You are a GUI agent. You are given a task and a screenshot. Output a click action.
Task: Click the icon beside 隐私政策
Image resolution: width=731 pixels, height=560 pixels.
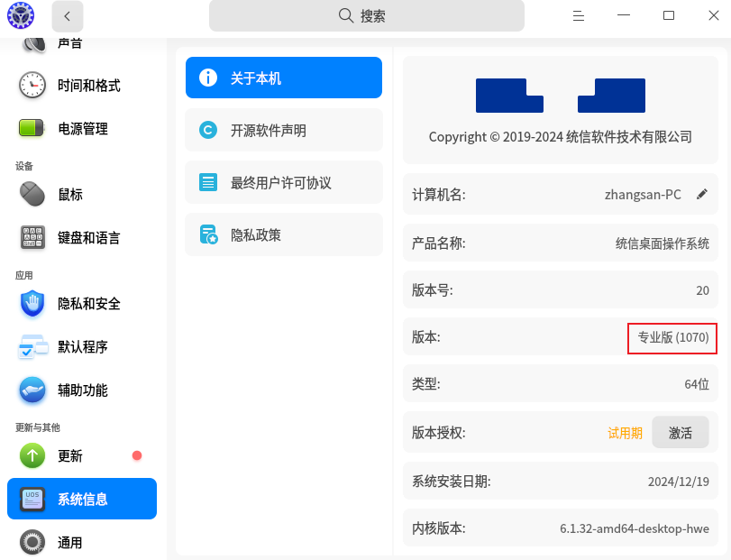[208, 234]
